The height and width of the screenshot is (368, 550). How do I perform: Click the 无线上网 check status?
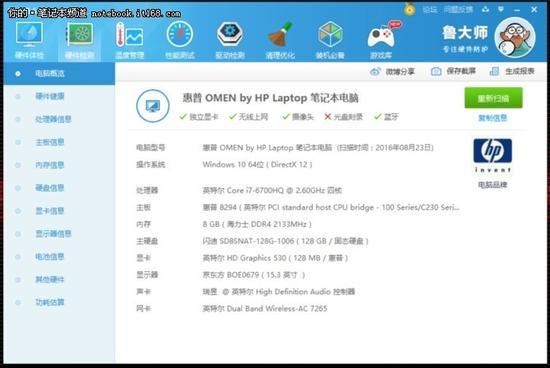pos(248,117)
